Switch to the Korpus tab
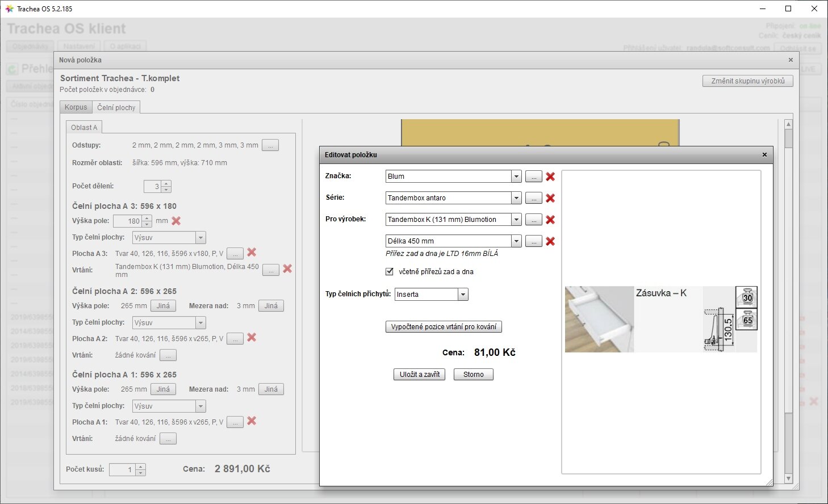Image resolution: width=828 pixels, height=504 pixels. [76, 107]
